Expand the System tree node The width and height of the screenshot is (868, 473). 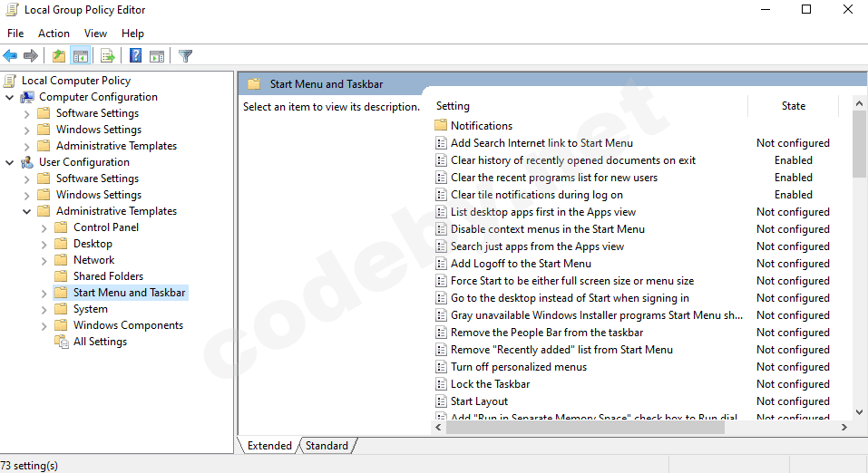(44, 310)
